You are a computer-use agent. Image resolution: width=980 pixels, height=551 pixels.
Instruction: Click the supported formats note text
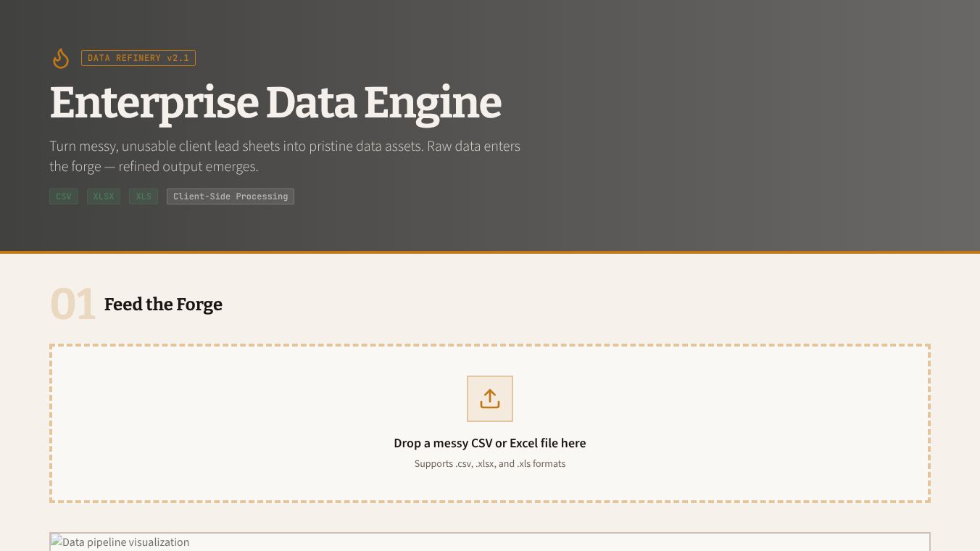(x=490, y=464)
